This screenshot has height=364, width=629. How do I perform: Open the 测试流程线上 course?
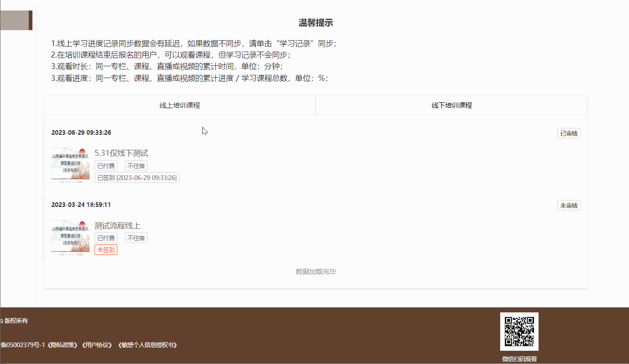click(x=116, y=225)
